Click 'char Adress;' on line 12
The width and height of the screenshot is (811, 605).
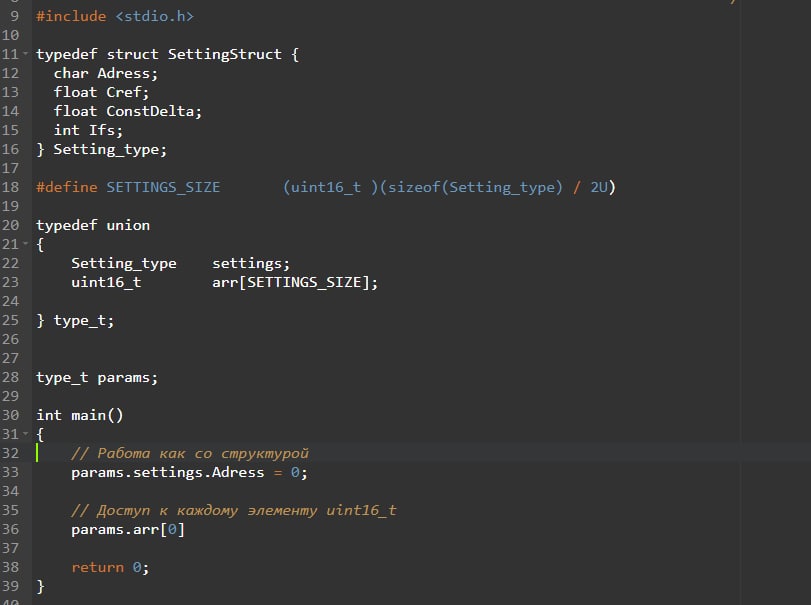click(106, 73)
